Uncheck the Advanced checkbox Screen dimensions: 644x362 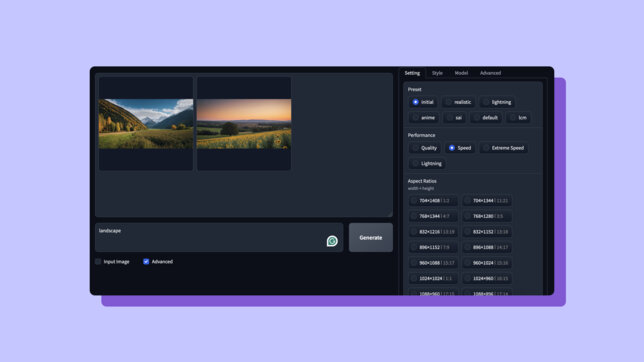[x=146, y=261]
